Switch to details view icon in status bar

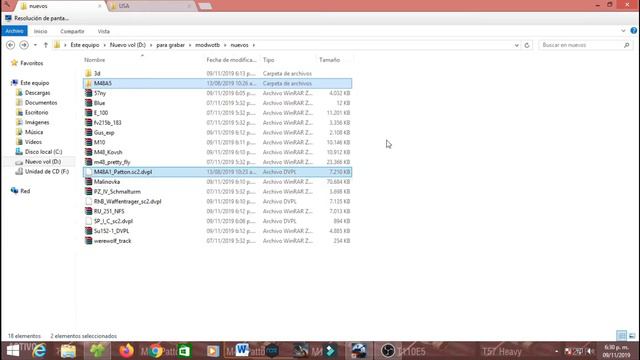pyautogui.click(x=621, y=336)
